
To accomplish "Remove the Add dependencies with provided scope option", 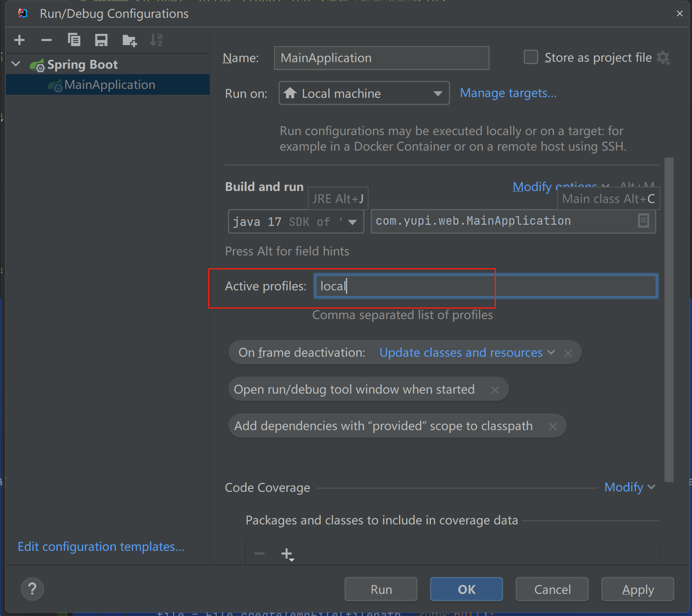I will click(553, 426).
